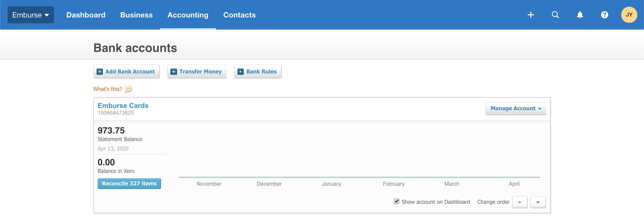Screen dimensions: 644x219
Task: Move account up with the up arrow
Action: [519, 202]
